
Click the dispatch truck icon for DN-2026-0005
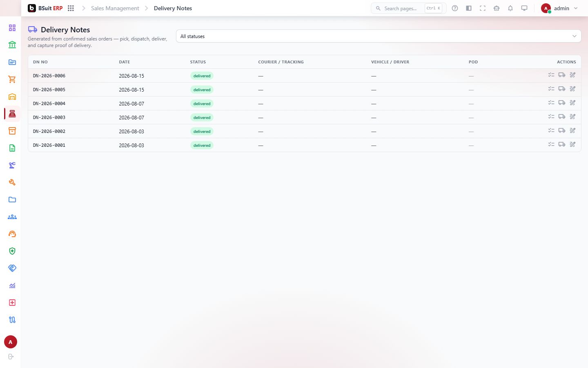coord(562,89)
